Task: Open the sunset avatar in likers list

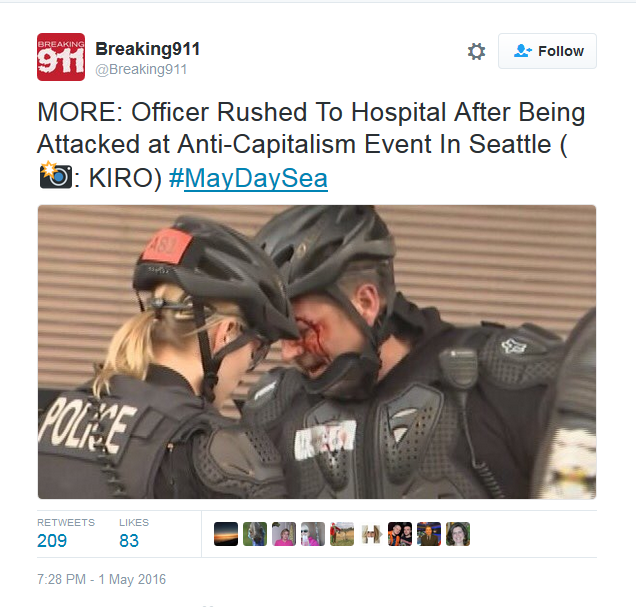Action: click(x=226, y=534)
